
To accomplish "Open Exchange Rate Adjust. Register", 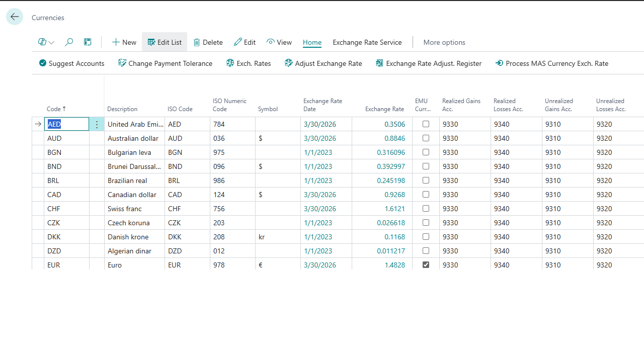I will pos(429,63).
